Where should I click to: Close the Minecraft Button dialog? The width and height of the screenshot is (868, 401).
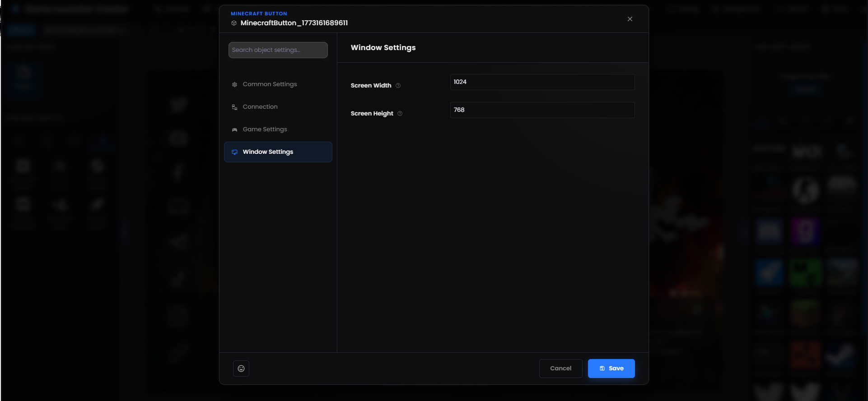pos(630,19)
